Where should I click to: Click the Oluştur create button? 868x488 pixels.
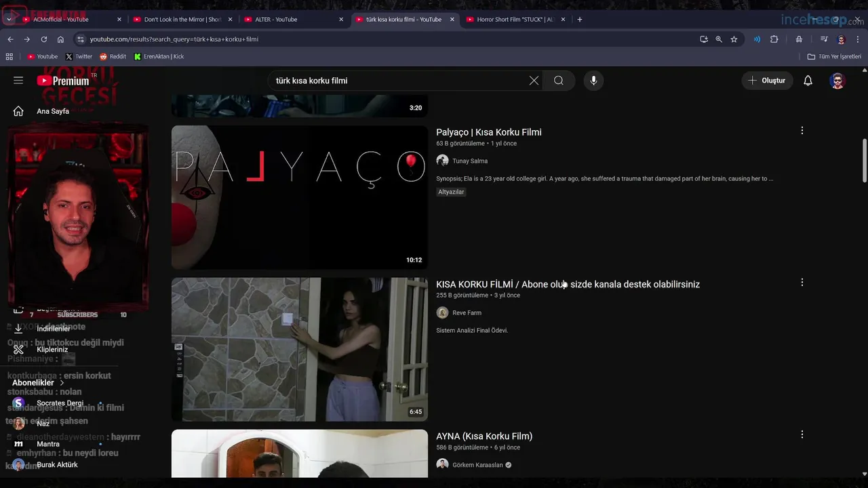coord(767,81)
